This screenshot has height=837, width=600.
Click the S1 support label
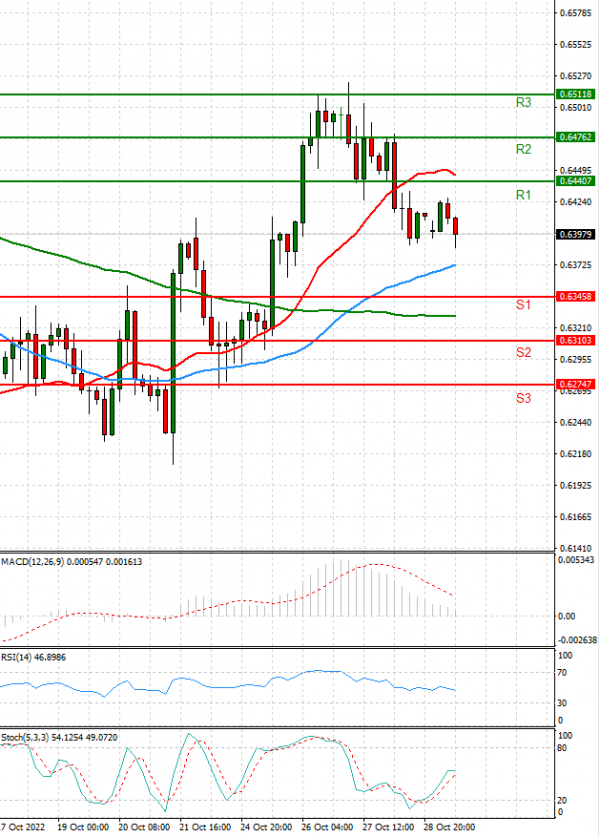pyautogui.click(x=523, y=305)
